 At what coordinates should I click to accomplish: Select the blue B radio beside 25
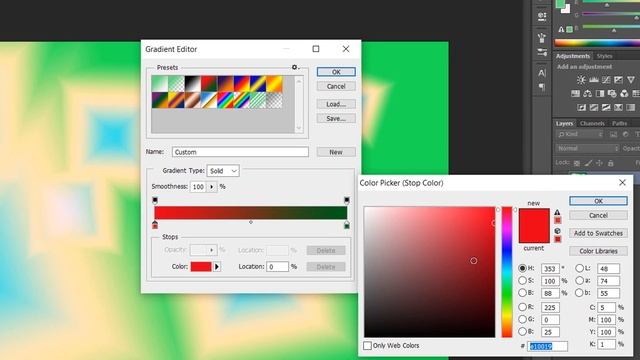point(522,331)
